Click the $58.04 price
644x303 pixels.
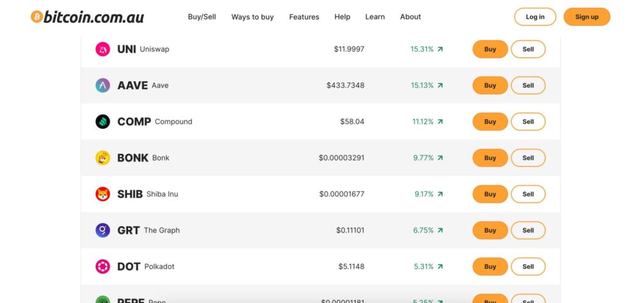[352, 121]
